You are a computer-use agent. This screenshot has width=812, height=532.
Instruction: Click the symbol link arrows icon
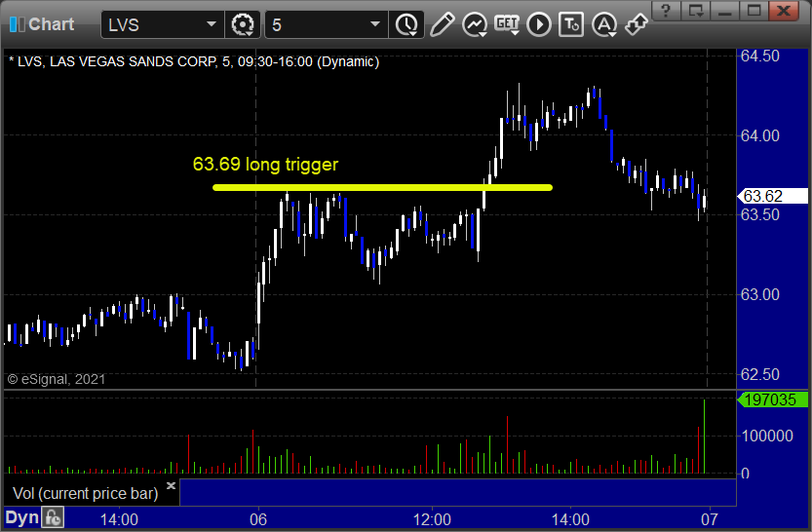click(x=636, y=24)
